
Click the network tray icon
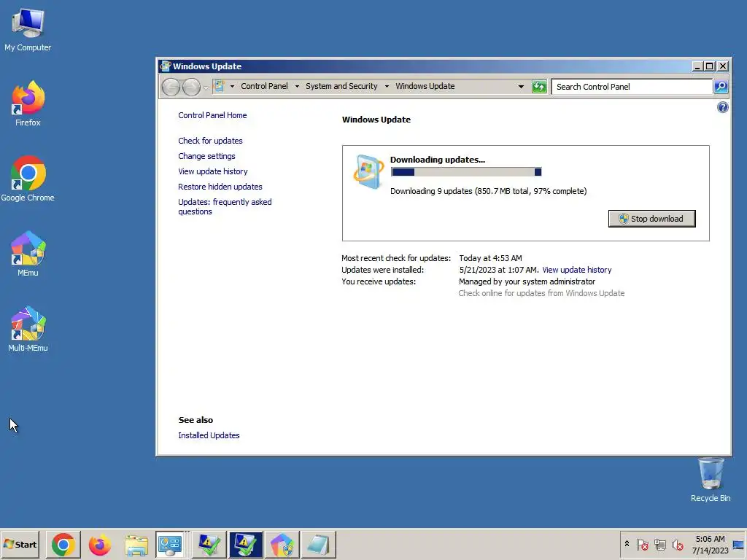[x=659, y=544]
